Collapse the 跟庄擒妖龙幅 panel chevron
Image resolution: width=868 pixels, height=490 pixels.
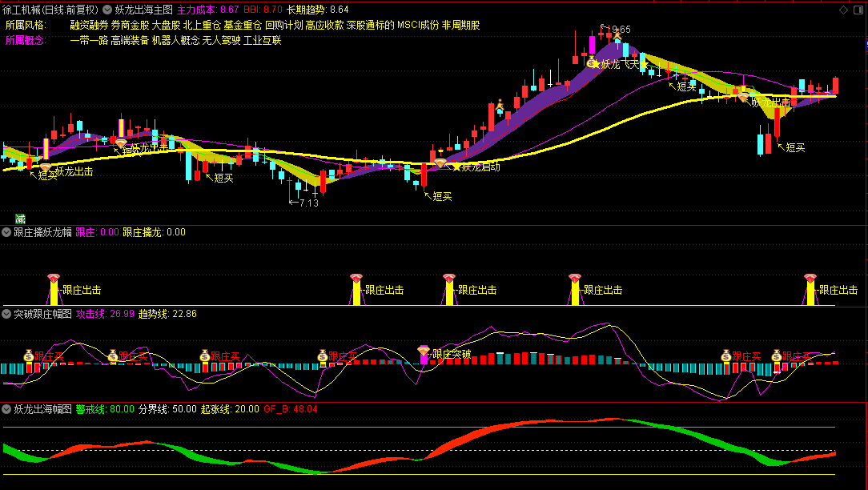(6, 232)
